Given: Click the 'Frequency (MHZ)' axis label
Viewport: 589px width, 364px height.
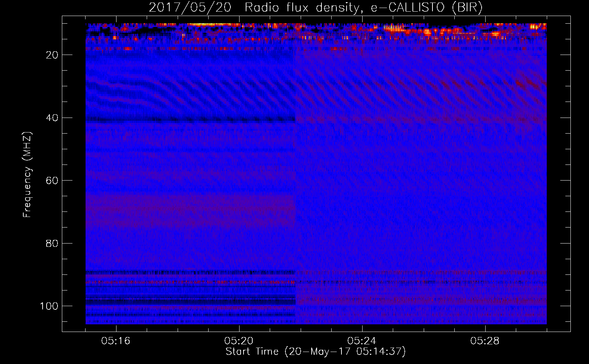Looking at the screenshot, I should [x=27, y=175].
